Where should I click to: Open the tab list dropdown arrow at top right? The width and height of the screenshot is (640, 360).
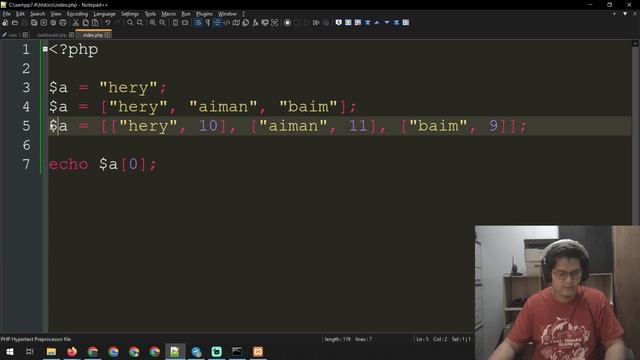(x=625, y=13)
